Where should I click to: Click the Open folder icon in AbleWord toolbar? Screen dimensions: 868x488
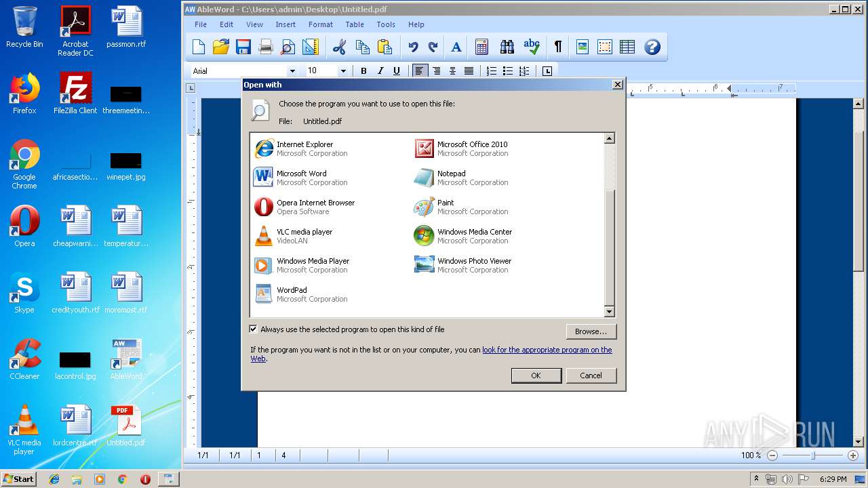point(221,47)
